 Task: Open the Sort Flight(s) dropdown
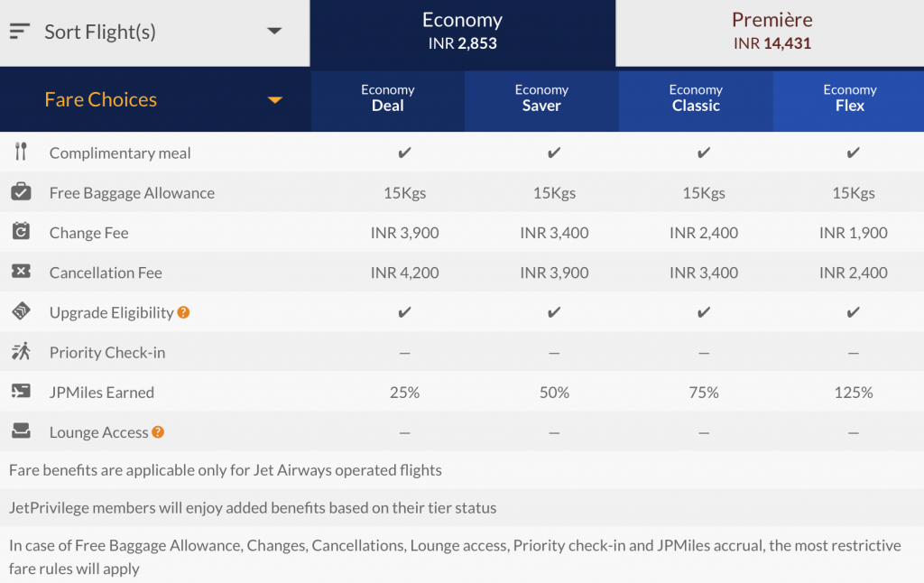(274, 32)
